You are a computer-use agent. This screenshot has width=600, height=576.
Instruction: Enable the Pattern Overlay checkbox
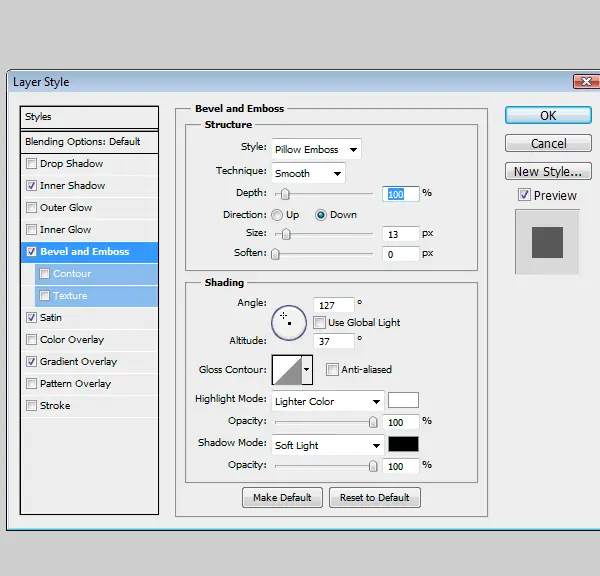[31, 384]
